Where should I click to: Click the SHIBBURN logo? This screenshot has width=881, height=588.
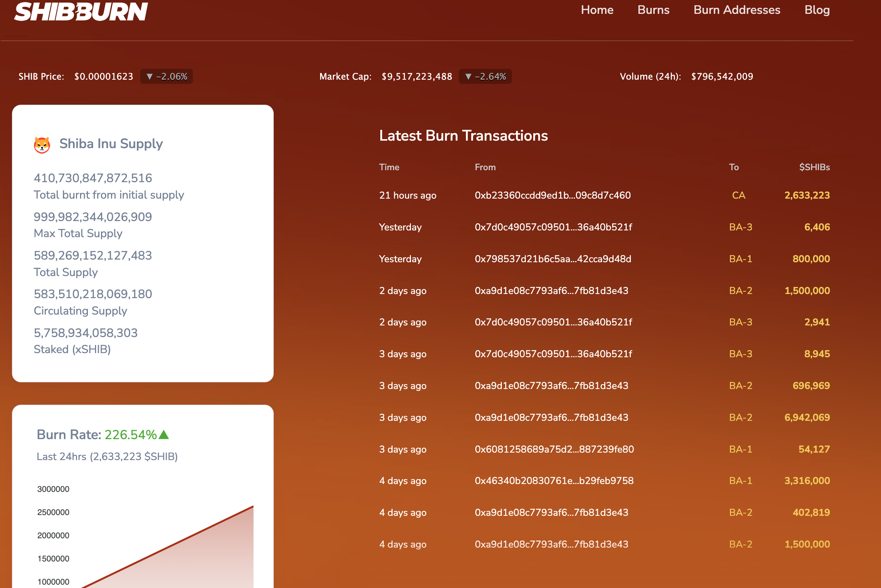[81, 11]
